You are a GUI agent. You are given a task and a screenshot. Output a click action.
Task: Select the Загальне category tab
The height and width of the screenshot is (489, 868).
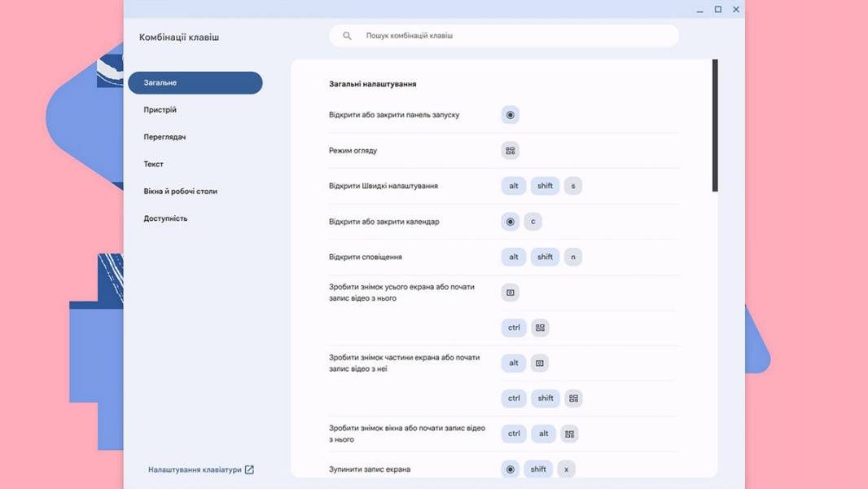coord(195,82)
